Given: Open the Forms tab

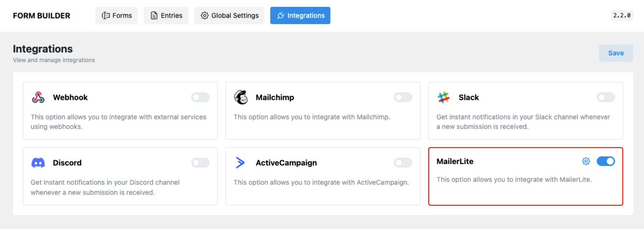Looking at the screenshot, I should (117, 15).
